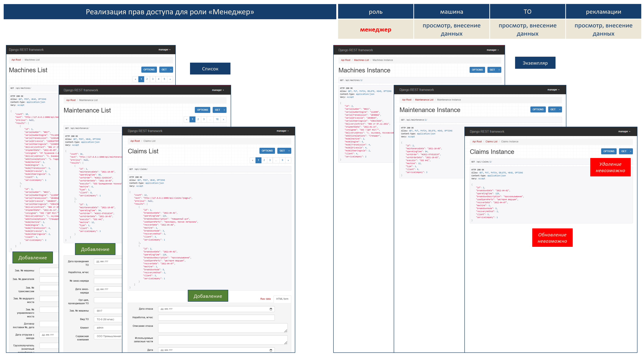Click the Описание отказа text area
Image resolution: width=644 pixels, height=360 pixels.
pos(223,328)
